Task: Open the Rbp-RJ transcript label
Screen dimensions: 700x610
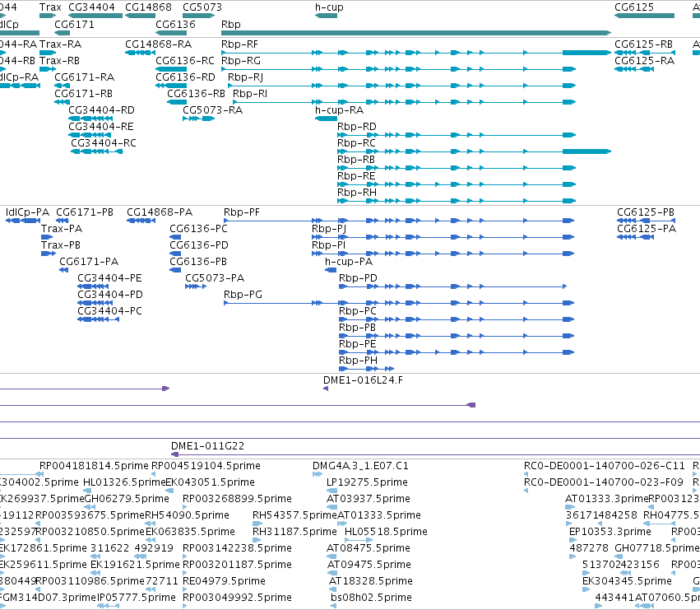Action: click(246, 77)
